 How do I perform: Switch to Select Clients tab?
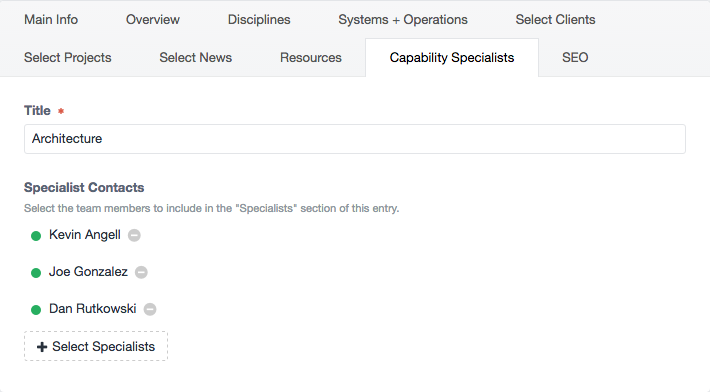click(x=555, y=19)
